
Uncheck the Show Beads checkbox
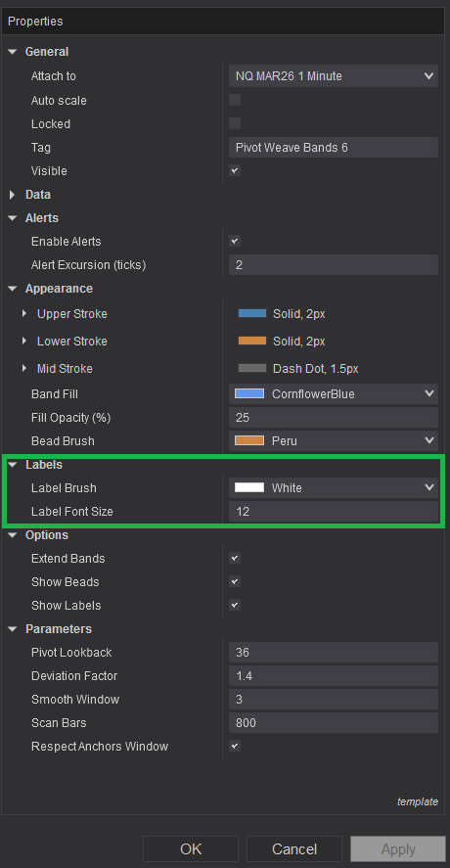(235, 582)
